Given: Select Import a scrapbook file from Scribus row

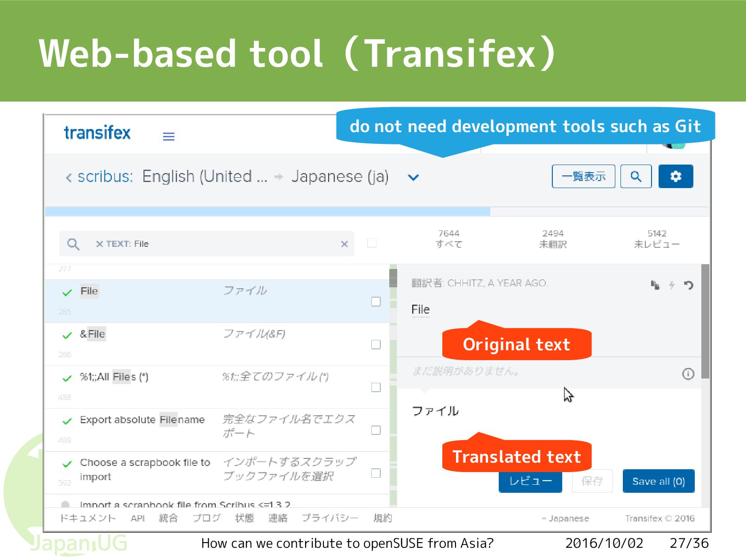Looking at the screenshot, I should coord(217,502).
